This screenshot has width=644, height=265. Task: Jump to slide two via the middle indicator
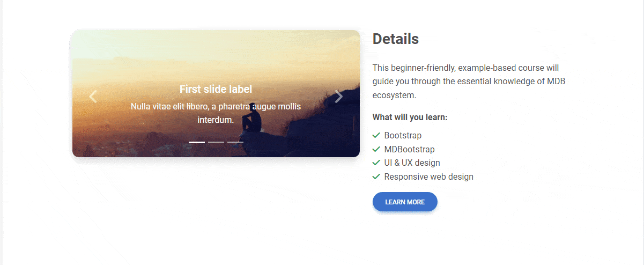click(216, 142)
